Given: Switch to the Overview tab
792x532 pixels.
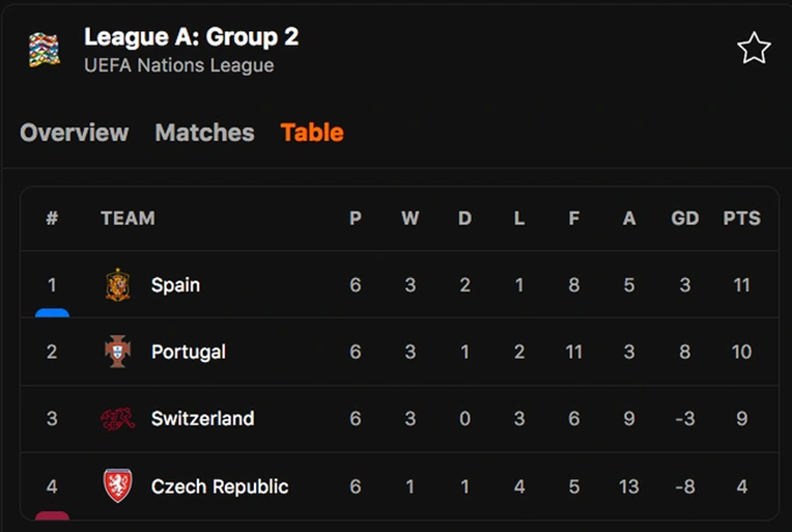Looking at the screenshot, I should tap(74, 132).
